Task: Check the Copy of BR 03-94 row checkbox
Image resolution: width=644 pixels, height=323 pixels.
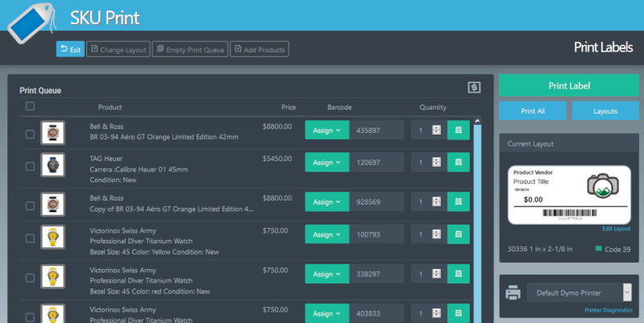Action: coord(30,205)
